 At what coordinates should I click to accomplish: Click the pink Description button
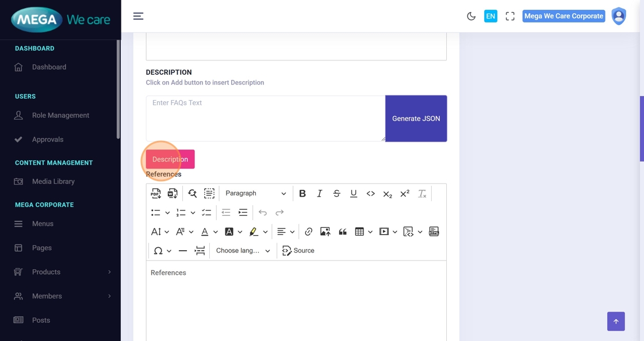(170, 159)
